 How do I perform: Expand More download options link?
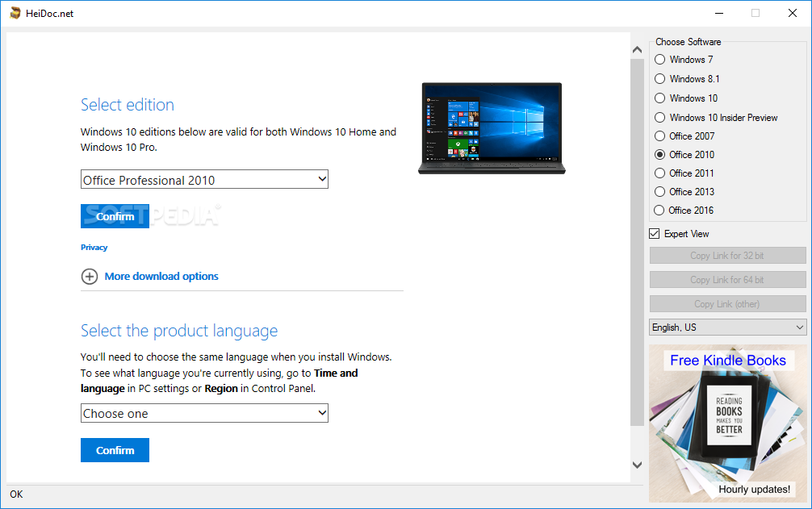click(161, 276)
